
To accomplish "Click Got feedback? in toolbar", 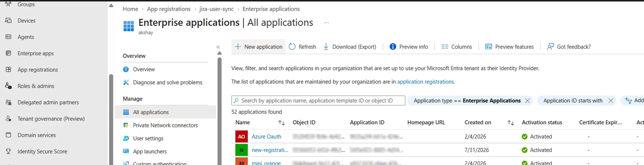I will click(569, 47).
